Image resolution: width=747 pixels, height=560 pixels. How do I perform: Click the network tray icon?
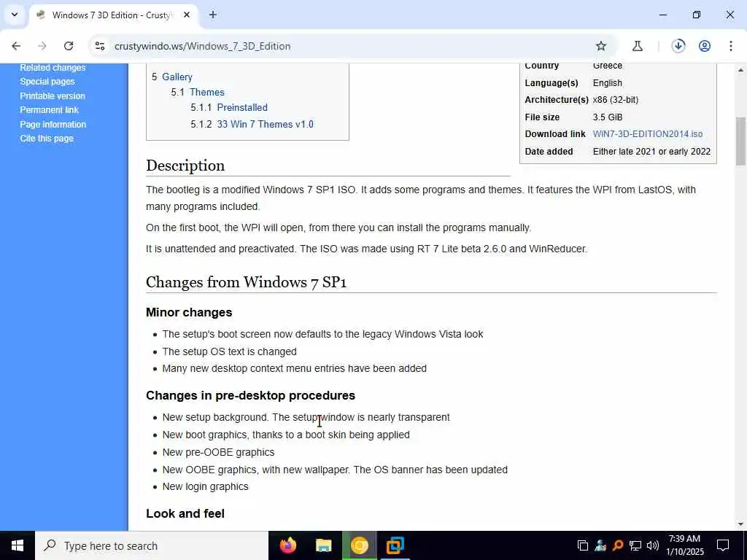pyautogui.click(x=635, y=545)
